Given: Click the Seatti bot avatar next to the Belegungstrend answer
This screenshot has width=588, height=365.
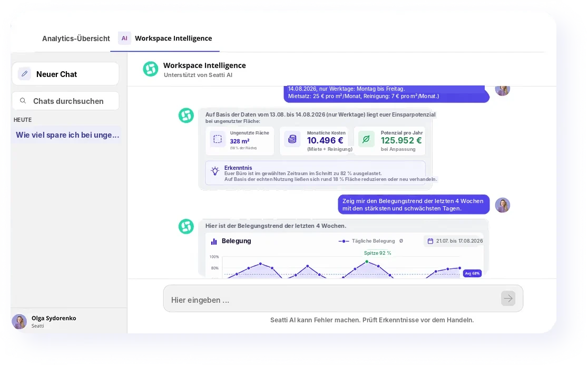Looking at the screenshot, I should coord(186,226).
